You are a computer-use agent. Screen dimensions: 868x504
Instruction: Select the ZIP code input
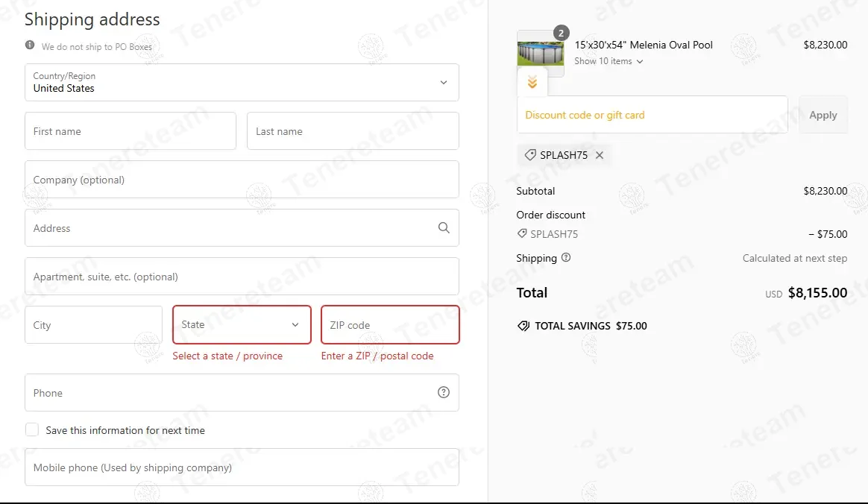(390, 325)
